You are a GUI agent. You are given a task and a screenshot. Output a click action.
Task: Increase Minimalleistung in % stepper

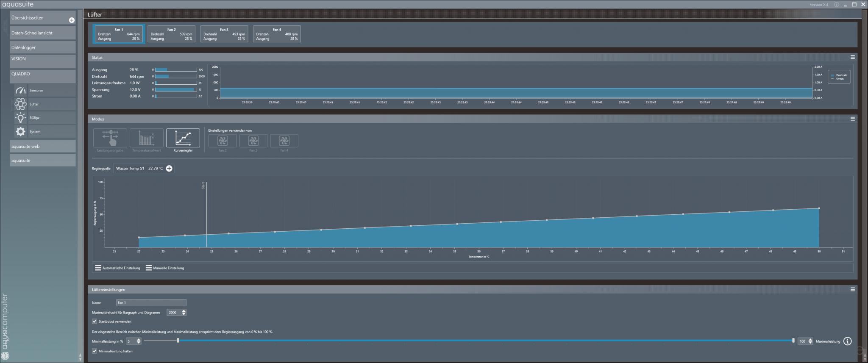[139, 340]
